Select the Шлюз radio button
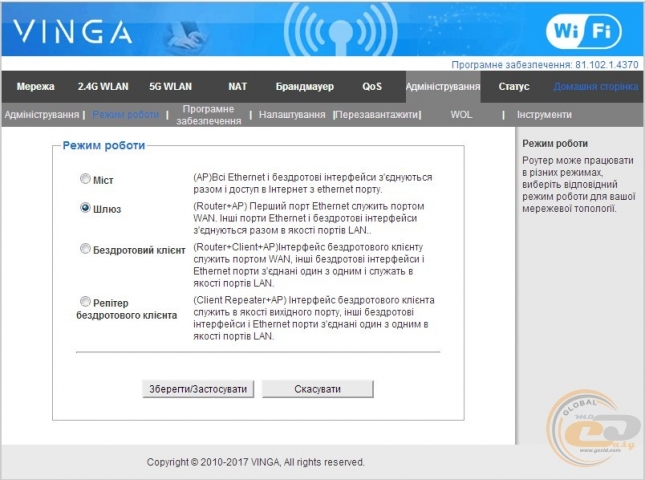Image resolution: width=645 pixels, height=480 pixels. point(85,208)
